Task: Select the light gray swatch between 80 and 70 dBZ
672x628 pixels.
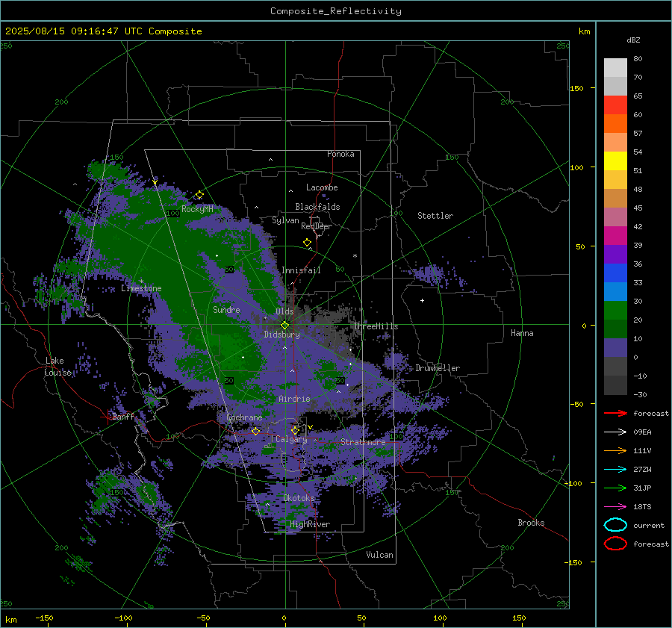Action: 615,67
